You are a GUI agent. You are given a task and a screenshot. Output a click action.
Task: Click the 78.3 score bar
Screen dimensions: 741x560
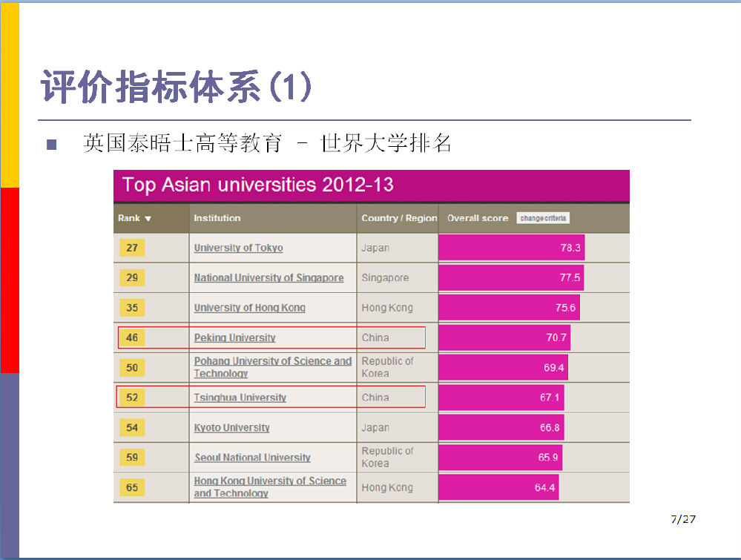pyautogui.click(x=511, y=247)
